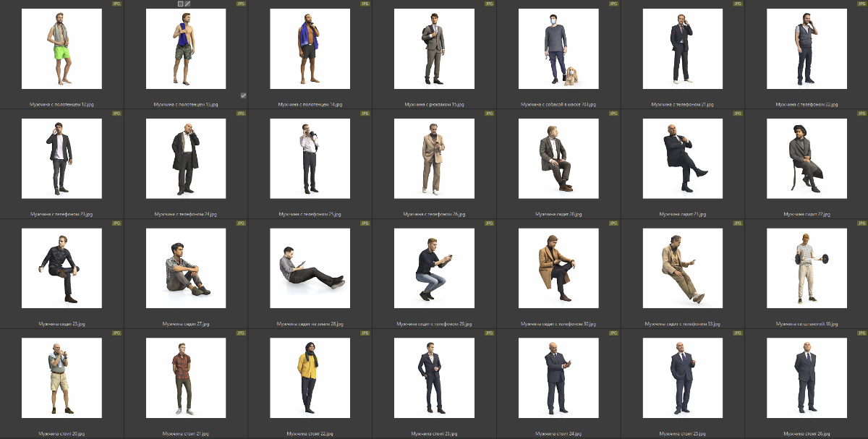Select the seated man in hat thumbnail
Image resolution: width=868 pixels, height=439 pixels.
(x=807, y=158)
